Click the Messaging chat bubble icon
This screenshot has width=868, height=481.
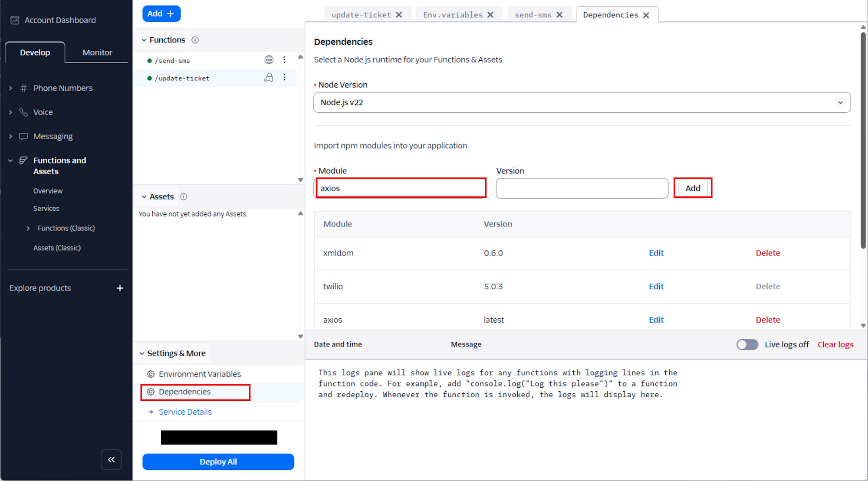click(23, 136)
